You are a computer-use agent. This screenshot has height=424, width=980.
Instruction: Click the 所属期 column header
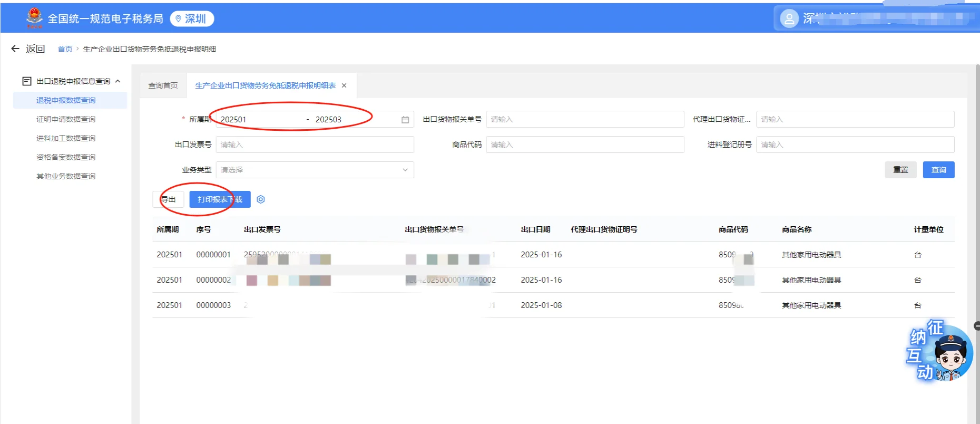tap(168, 229)
